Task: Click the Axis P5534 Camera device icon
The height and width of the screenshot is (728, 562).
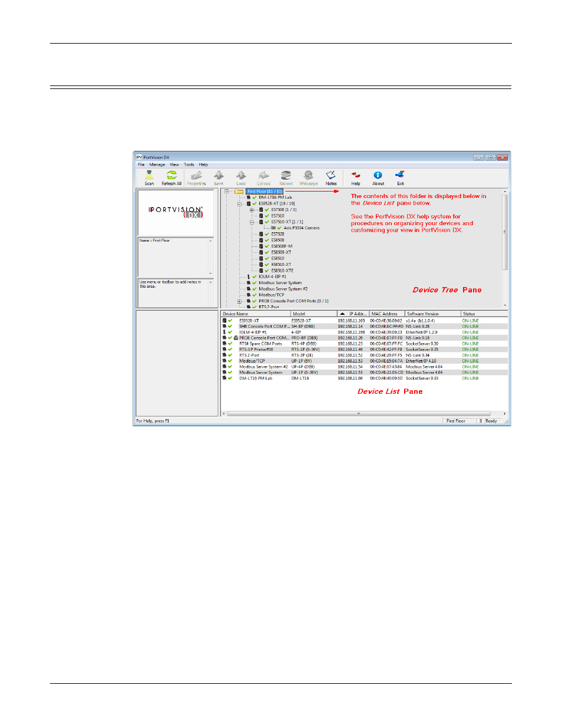Action: click(273, 228)
